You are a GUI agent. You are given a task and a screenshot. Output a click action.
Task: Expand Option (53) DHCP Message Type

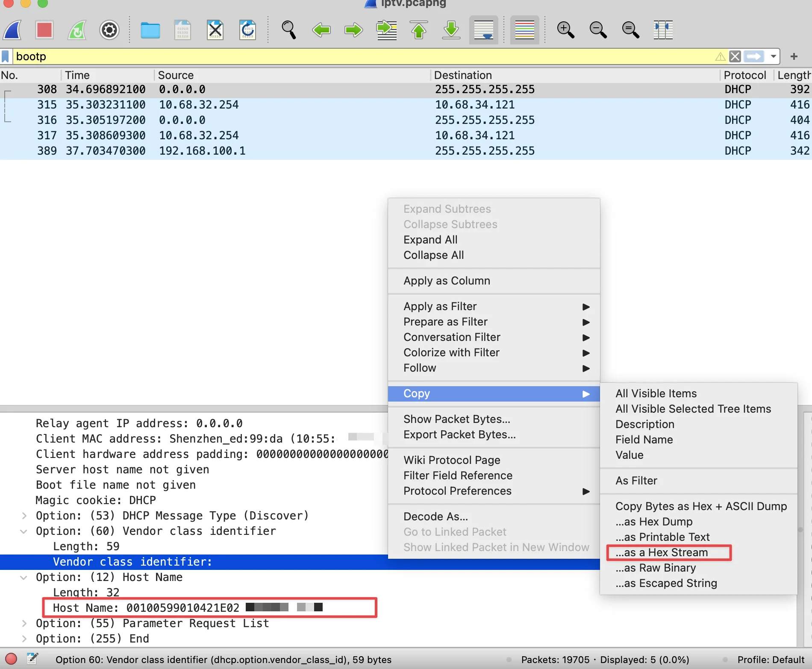point(24,516)
